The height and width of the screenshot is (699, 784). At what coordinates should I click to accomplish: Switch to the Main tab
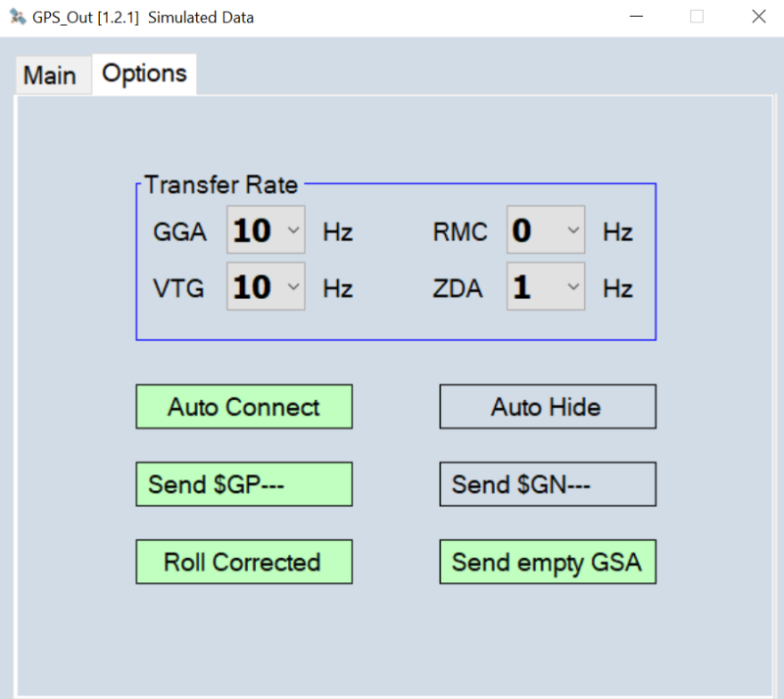pos(50,75)
